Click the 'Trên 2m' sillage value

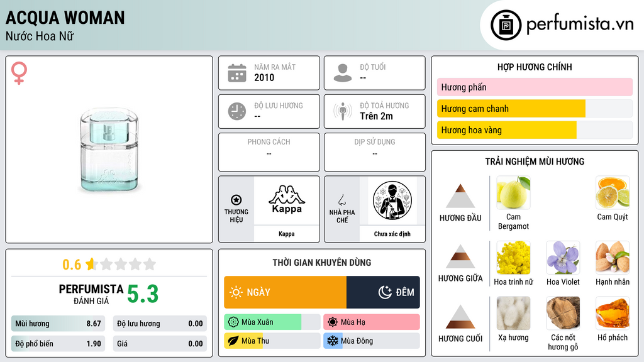click(x=376, y=116)
